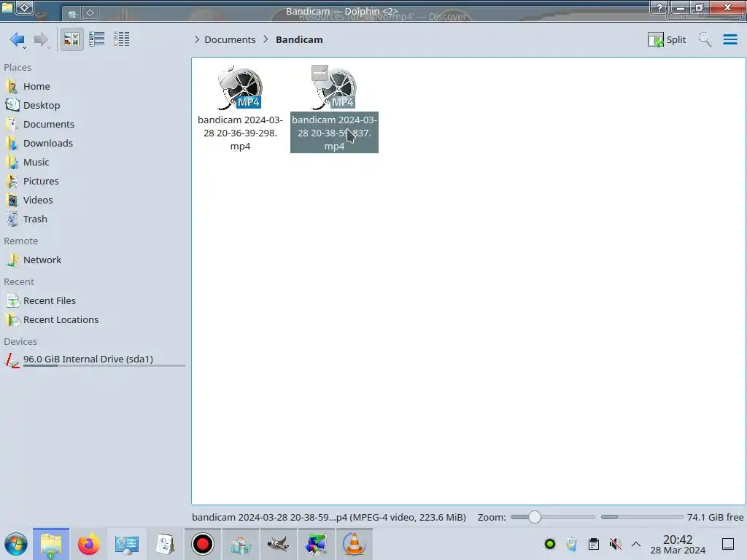Click the Network folder icon
This screenshot has height=560, width=747.
12,260
